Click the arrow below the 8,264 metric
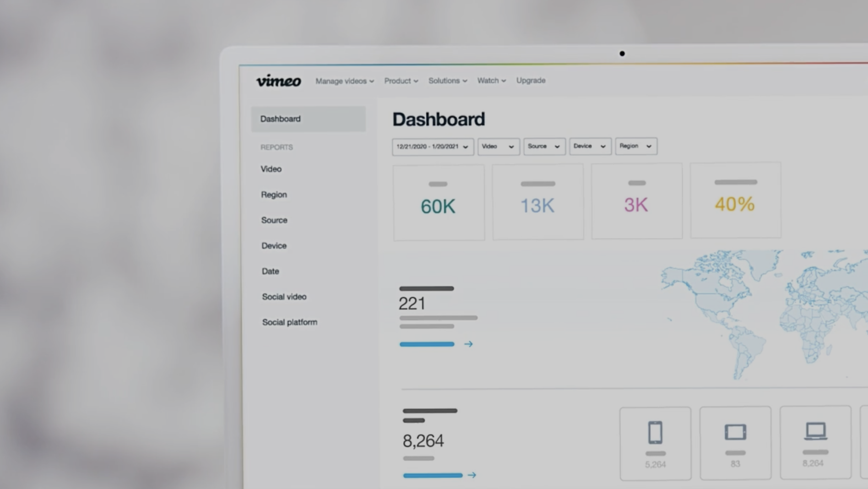This screenshot has width=868, height=489. pos(472,475)
